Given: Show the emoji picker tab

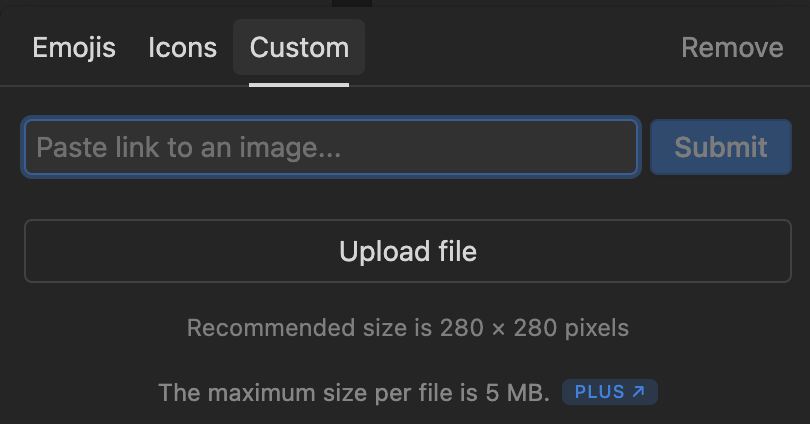Looking at the screenshot, I should 74,47.
